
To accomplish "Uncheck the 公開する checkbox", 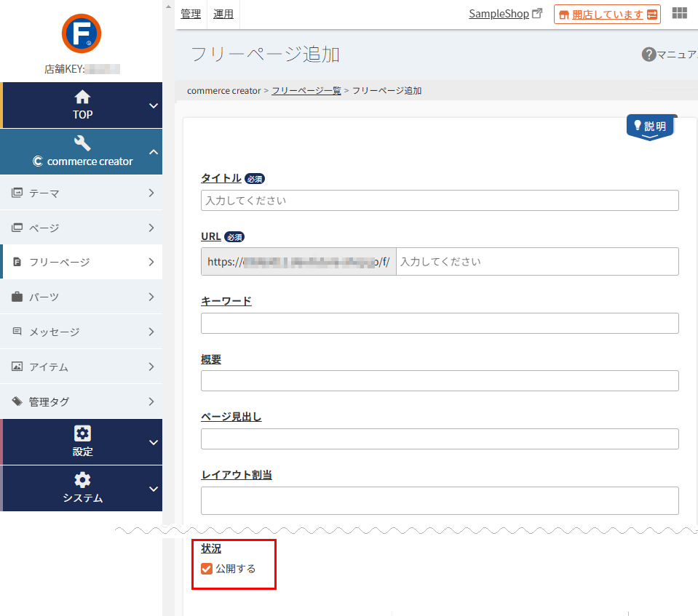I will (207, 569).
